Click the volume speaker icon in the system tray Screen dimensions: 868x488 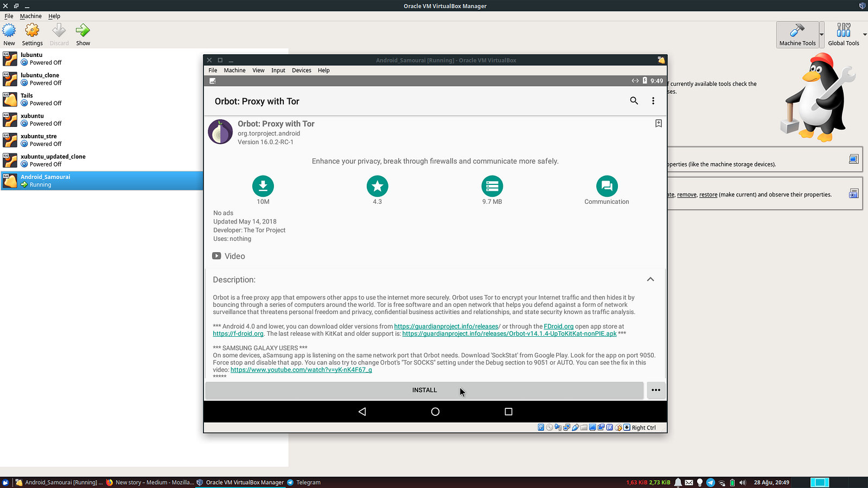[x=743, y=483]
